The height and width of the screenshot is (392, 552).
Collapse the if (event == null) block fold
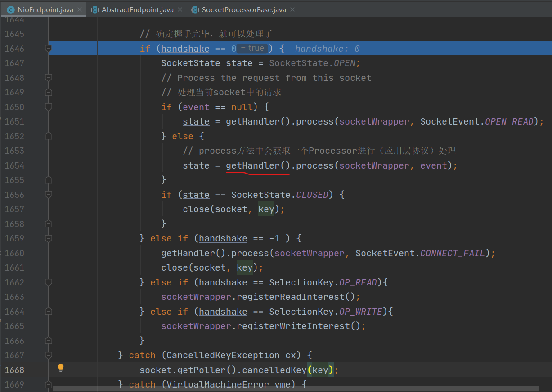pyautogui.click(x=49, y=107)
